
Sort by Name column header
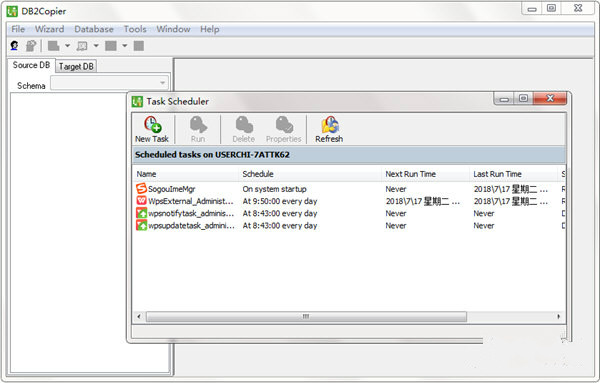click(x=186, y=174)
